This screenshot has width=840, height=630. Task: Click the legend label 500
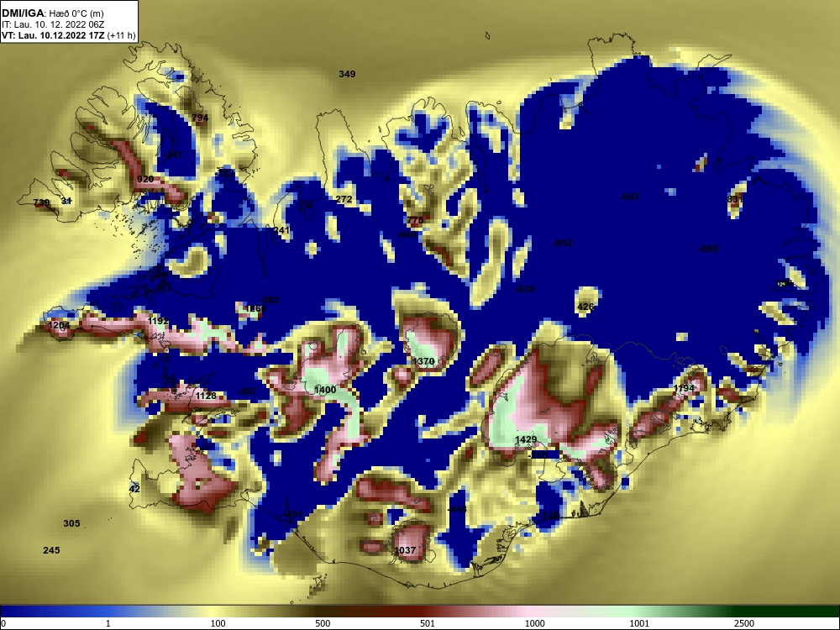click(x=323, y=623)
